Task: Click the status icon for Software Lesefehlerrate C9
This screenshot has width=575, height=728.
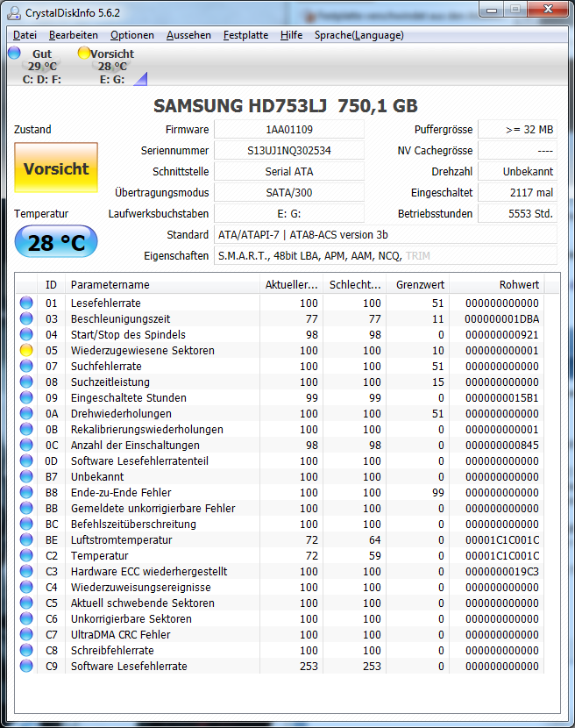Action: (26, 666)
